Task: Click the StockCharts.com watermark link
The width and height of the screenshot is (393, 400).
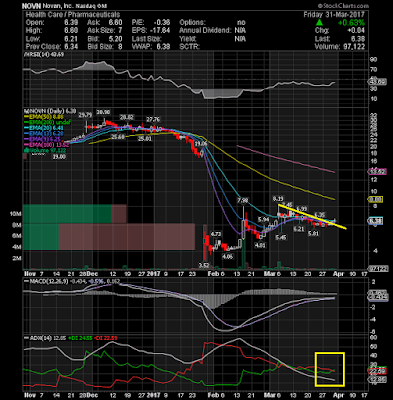Action: pyautogui.click(x=343, y=6)
